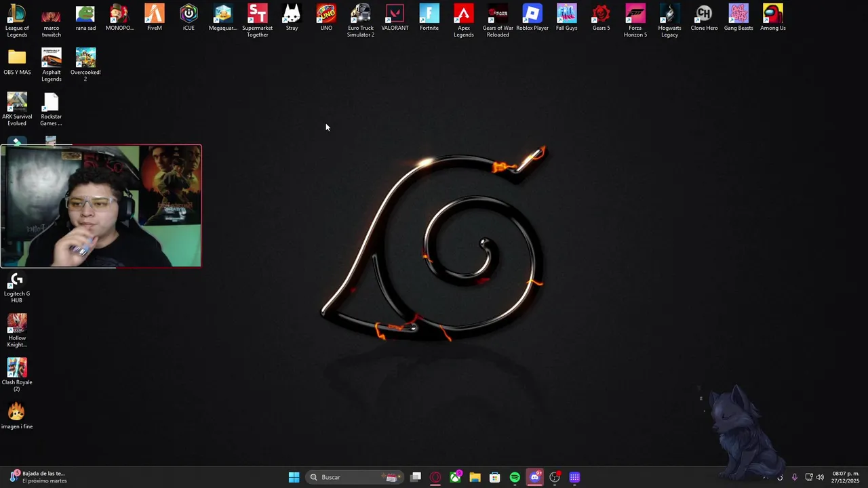Select the Logitech G HUB shortcut
The width and height of the screenshot is (868, 488).
point(17,288)
